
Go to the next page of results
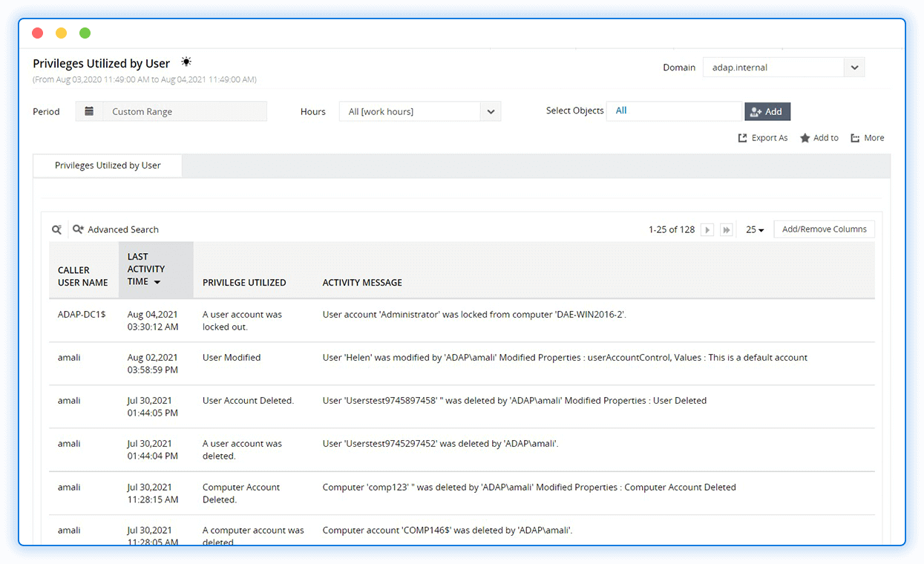(707, 229)
